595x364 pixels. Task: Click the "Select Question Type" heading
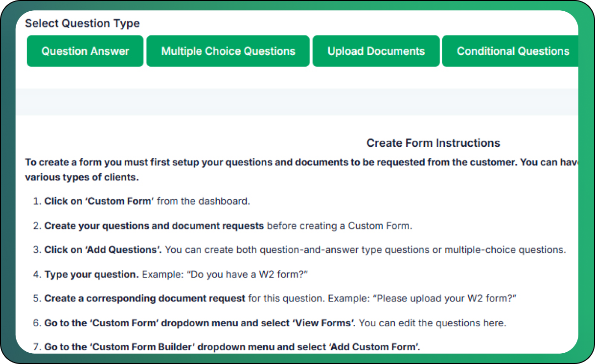(x=82, y=23)
